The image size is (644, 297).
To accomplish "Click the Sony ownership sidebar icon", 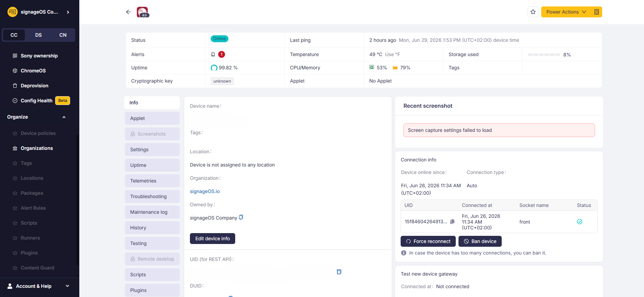I will pyautogui.click(x=15, y=56).
